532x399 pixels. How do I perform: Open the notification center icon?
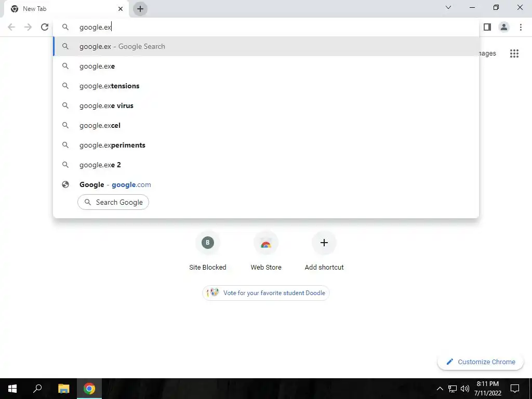pos(515,389)
